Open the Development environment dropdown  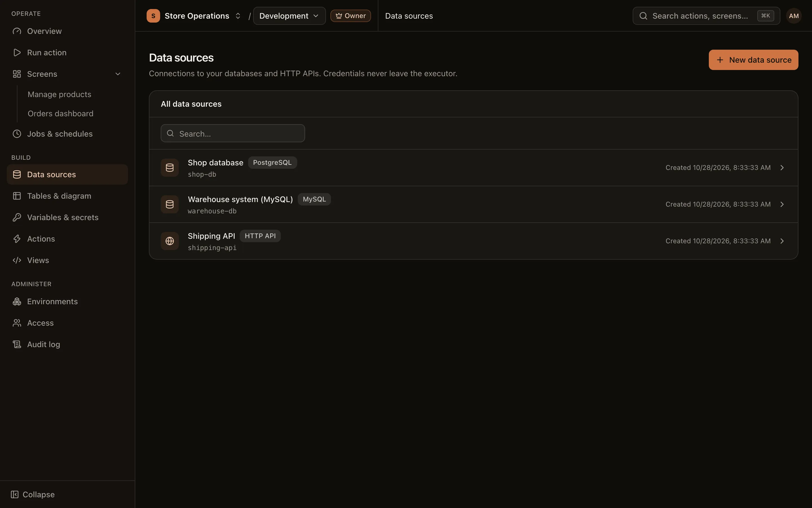[x=289, y=16]
